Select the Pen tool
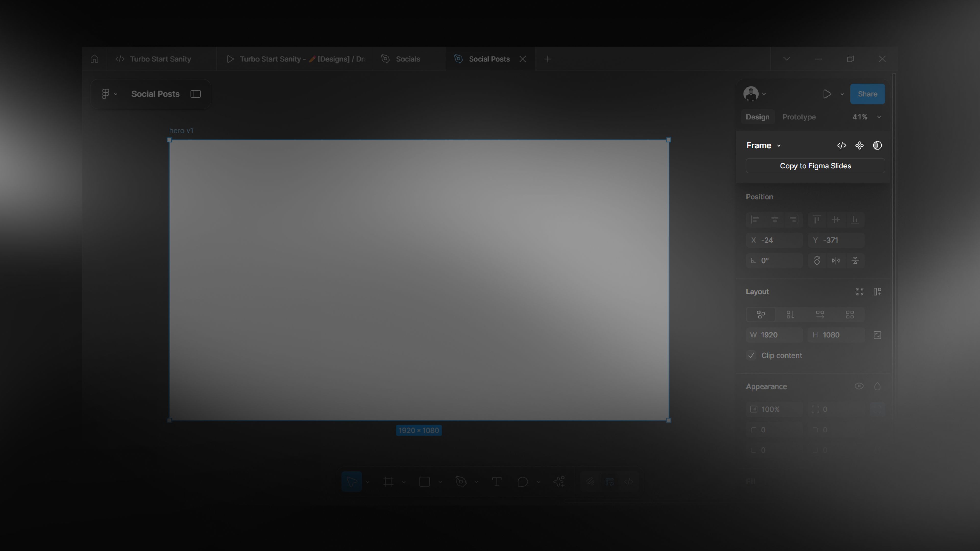 (461, 482)
